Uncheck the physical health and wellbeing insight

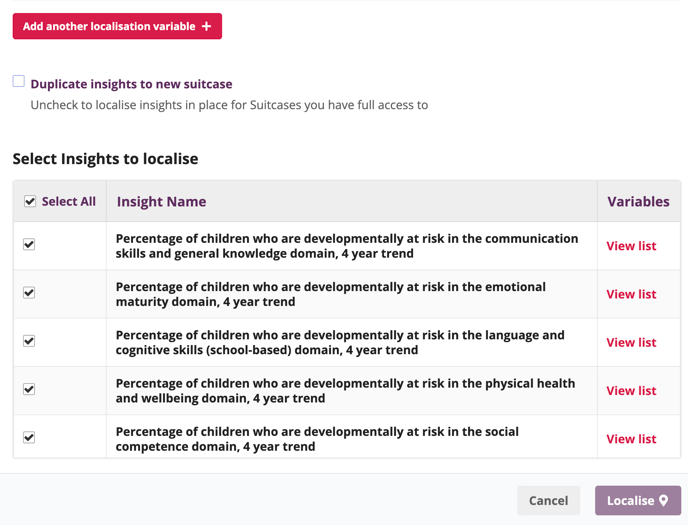coord(29,389)
